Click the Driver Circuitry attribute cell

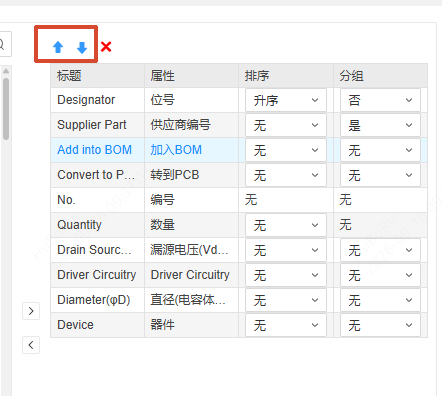192,275
